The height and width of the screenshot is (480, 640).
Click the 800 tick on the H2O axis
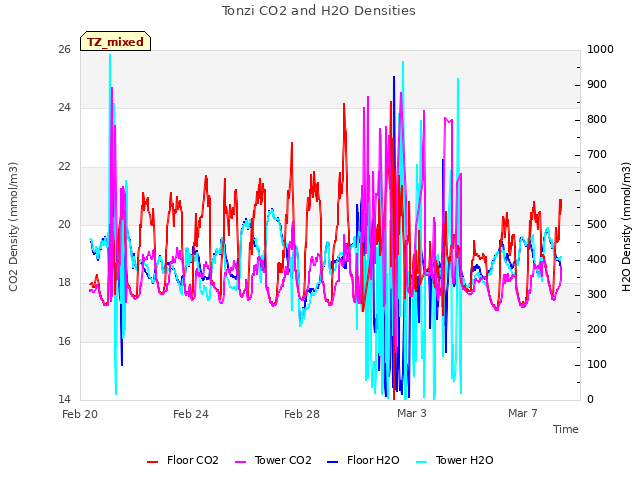click(x=597, y=120)
